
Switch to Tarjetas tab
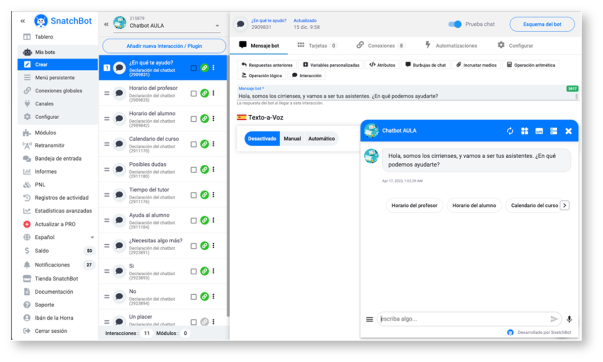[317, 45]
